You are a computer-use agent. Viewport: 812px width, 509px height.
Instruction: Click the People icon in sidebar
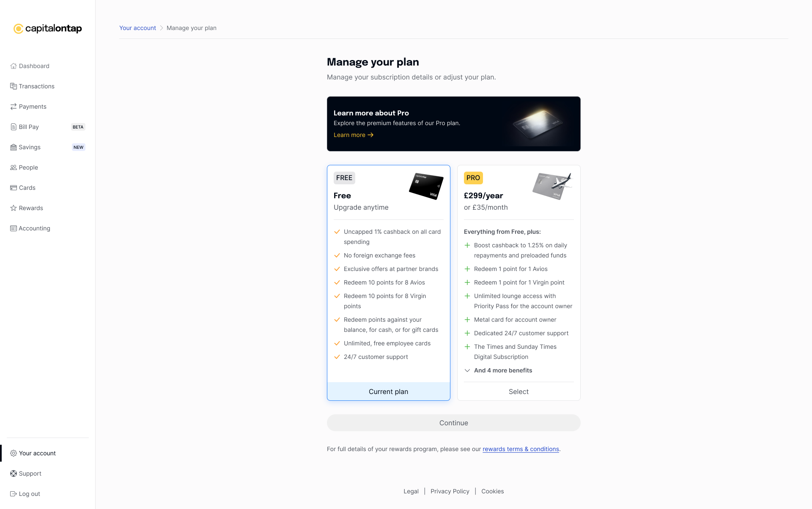pyautogui.click(x=14, y=167)
